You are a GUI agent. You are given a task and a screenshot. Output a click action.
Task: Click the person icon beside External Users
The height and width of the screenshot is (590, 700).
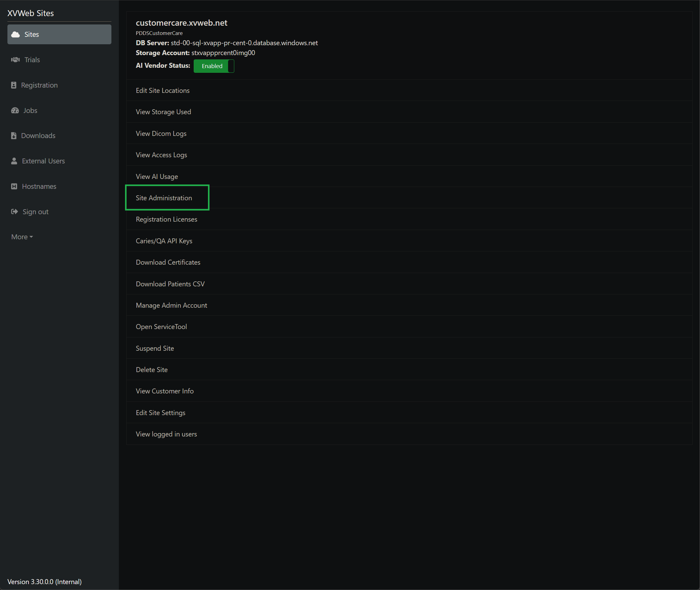pos(14,161)
